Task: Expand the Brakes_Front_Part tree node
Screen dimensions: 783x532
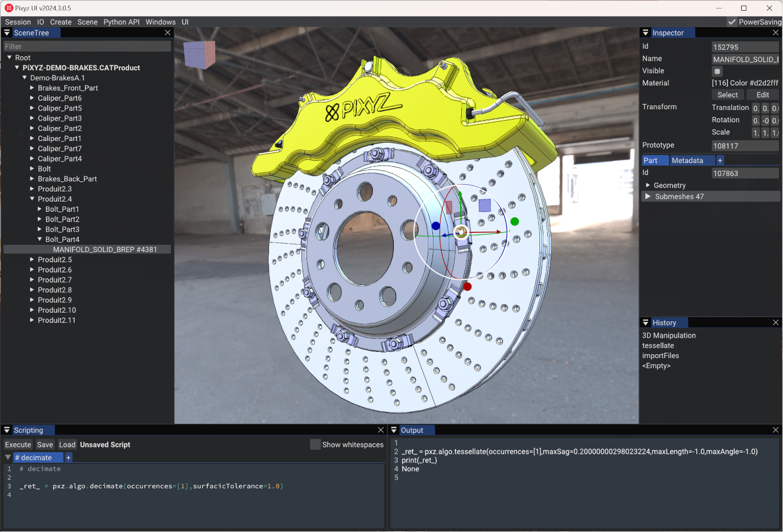Action: point(32,88)
